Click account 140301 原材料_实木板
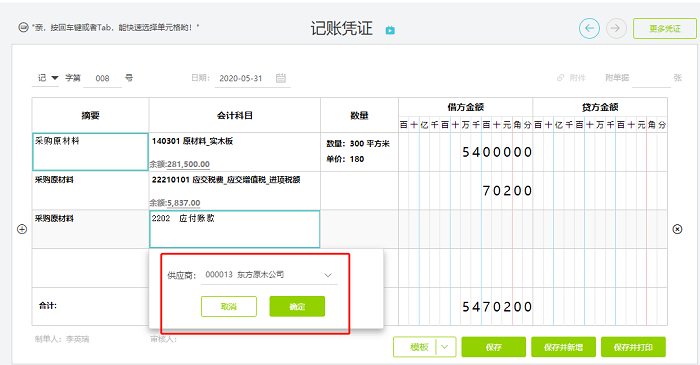This screenshot has width=700, height=365. (x=192, y=141)
